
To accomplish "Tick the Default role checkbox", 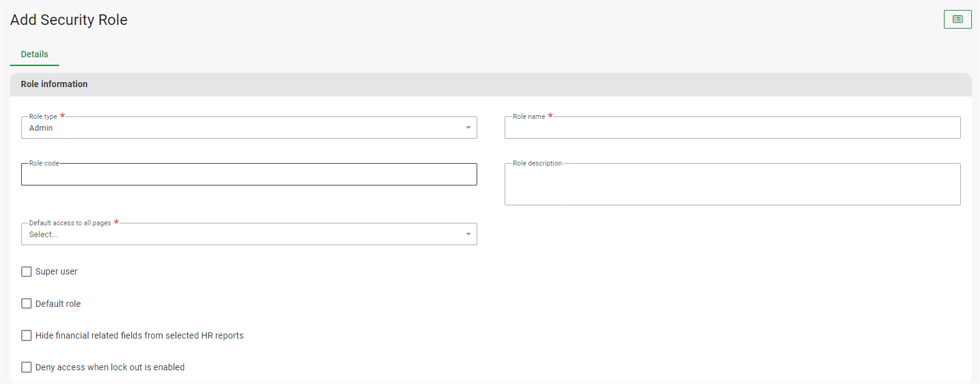I will click(26, 304).
